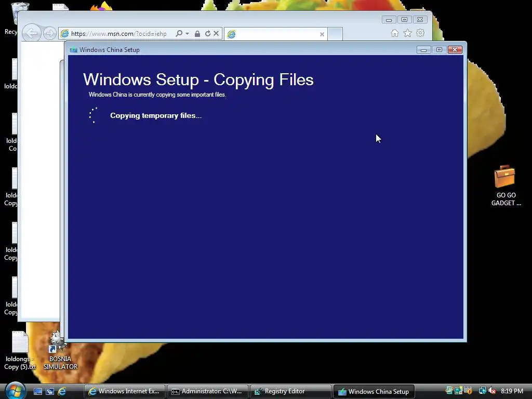
Task: Maximize the Windows China Setup window
Action: 439,50
